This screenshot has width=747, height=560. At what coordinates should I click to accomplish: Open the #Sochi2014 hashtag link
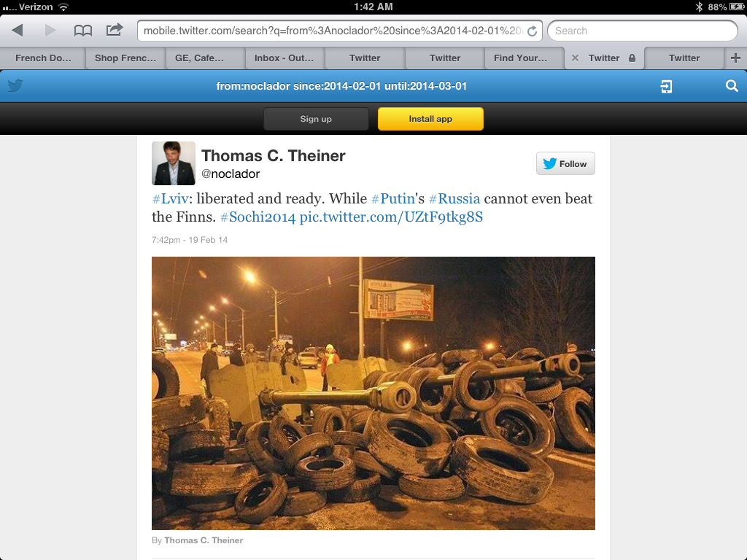[x=258, y=217]
